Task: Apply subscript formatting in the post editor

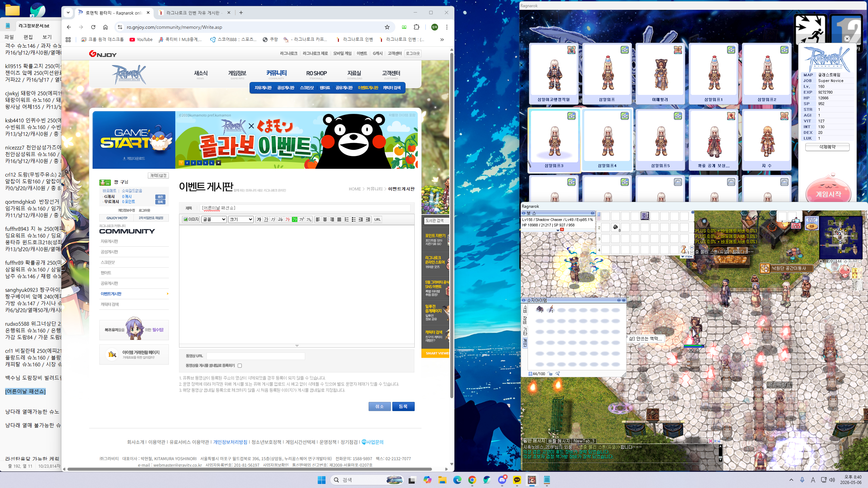Action: pyautogui.click(x=309, y=219)
